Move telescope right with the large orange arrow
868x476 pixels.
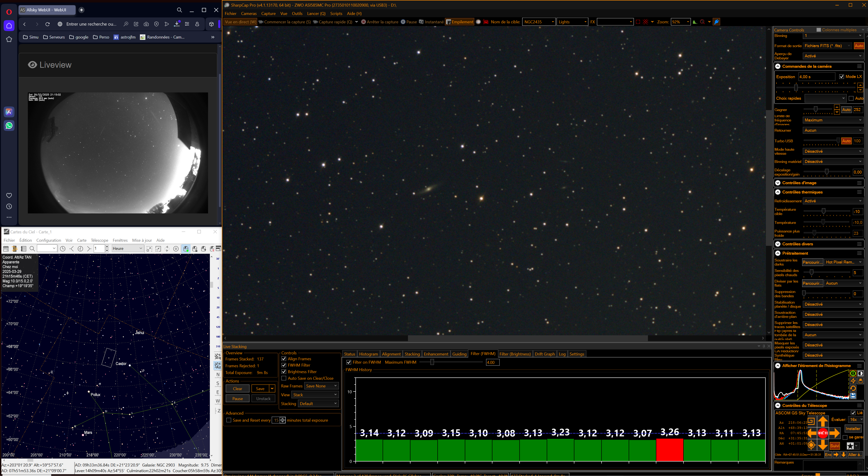pos(834,433)
